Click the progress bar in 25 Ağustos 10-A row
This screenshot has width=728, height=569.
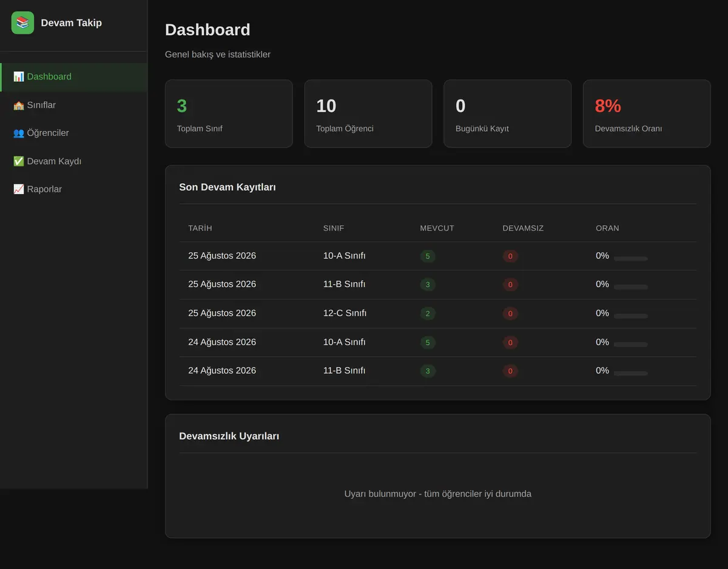click(631, 258)
